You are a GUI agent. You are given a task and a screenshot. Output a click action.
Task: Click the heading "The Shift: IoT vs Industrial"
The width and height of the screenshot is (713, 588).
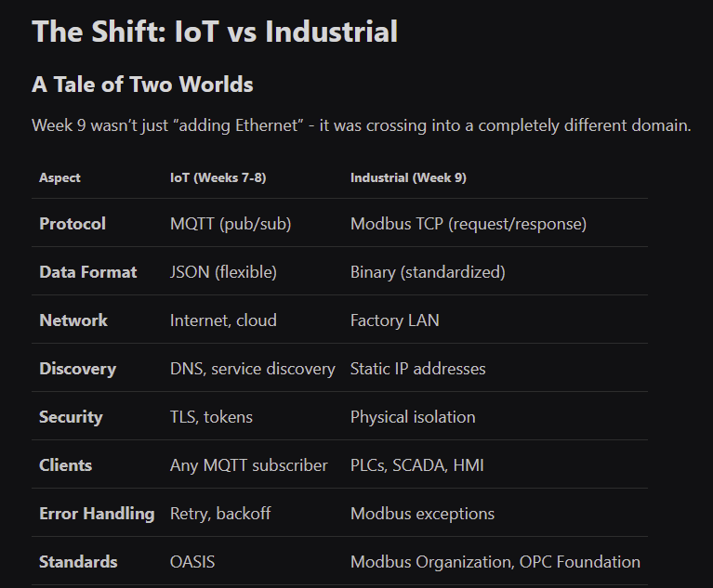click(x=215, y=32)
